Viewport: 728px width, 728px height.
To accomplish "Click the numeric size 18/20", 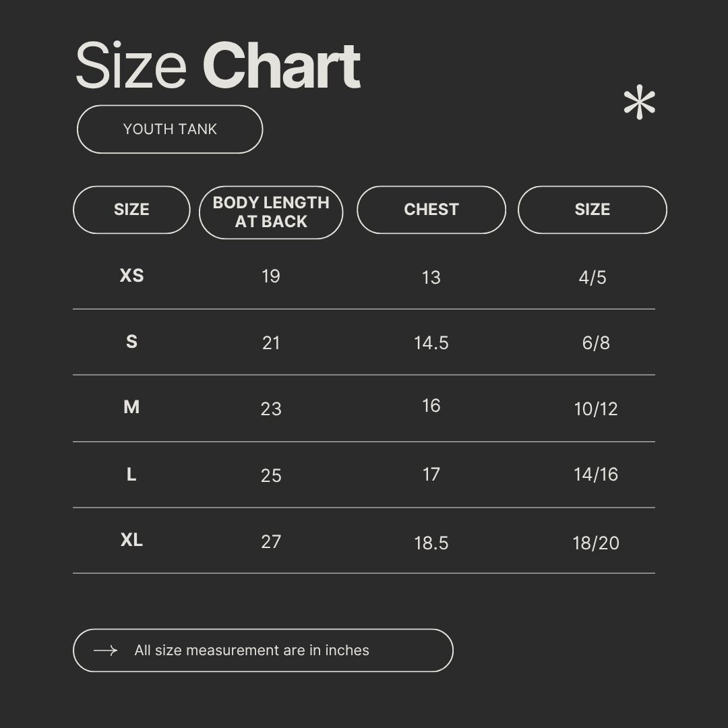I will coord(595,543).
